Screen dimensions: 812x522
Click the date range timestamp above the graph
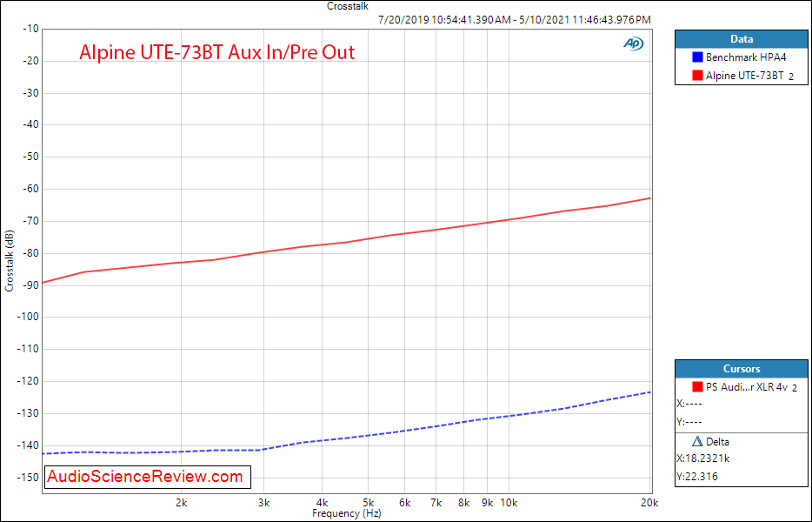coord(515,20)
